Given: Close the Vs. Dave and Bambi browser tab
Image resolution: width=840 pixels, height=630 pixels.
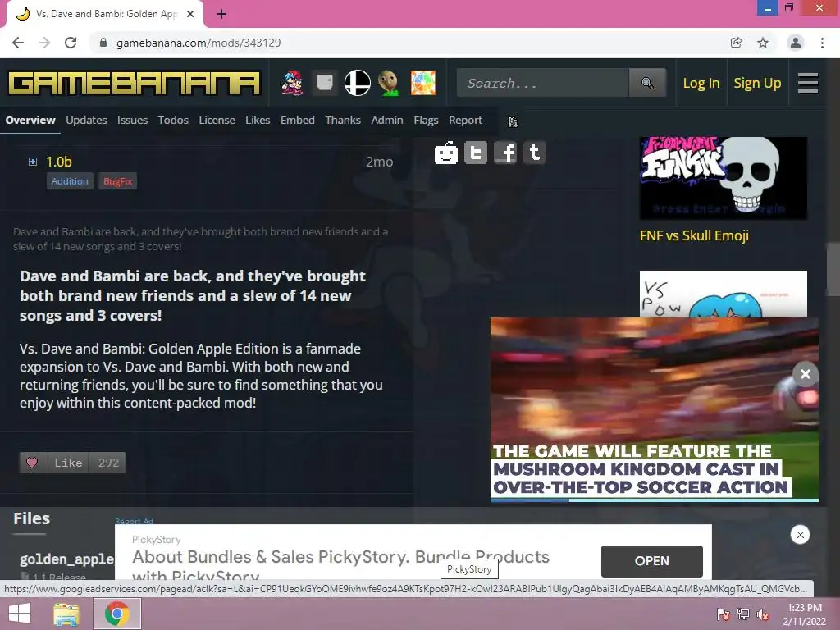Looking at the screenshot, I should [x=190, y=14].
